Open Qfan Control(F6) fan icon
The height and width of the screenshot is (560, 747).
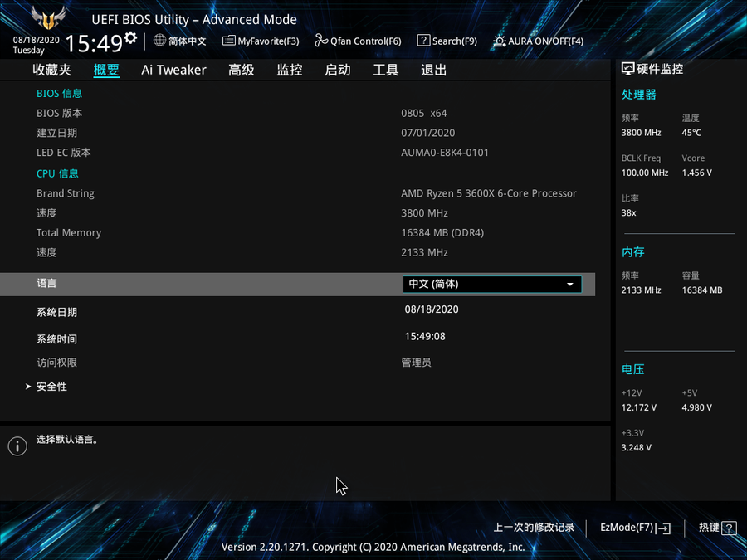[x=321, y=41]
